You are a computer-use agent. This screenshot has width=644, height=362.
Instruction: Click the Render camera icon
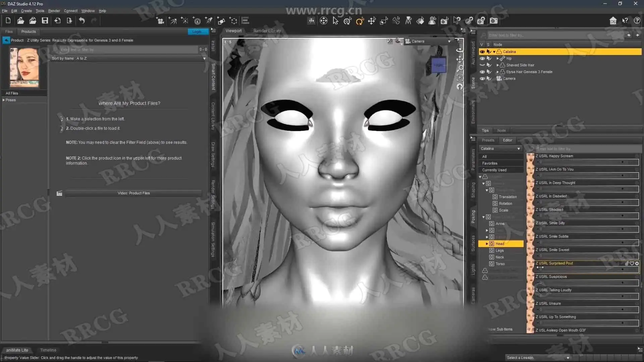494,21
